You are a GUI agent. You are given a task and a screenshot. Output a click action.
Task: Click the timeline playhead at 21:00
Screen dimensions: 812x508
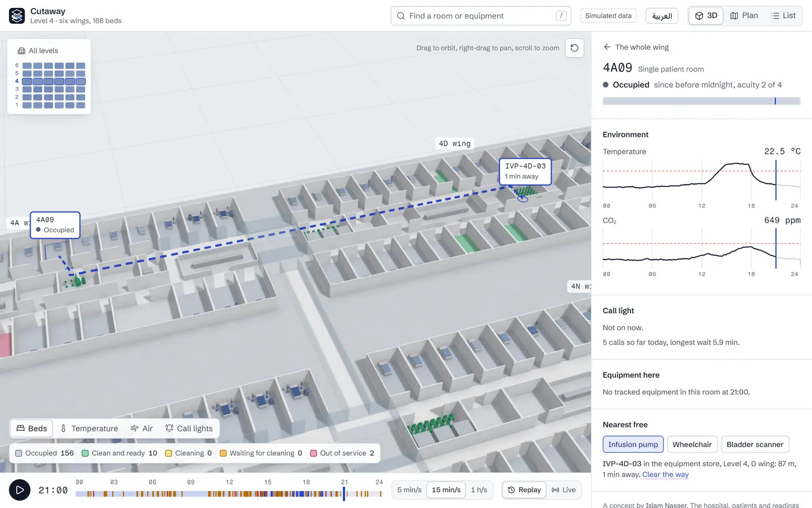[344, 493]
